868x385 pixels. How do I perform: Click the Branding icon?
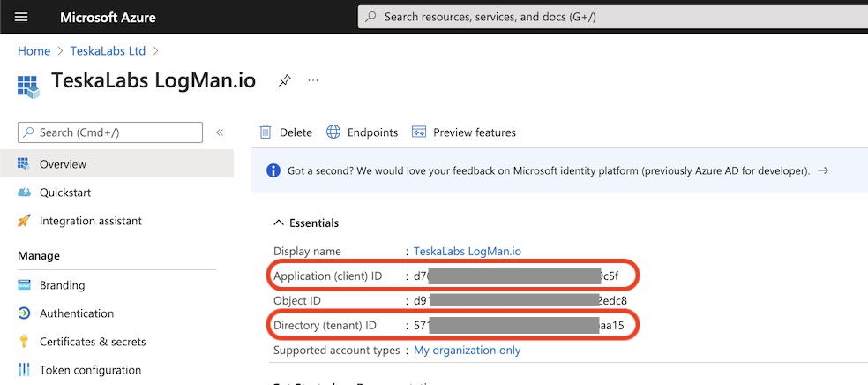click(24, 284)
